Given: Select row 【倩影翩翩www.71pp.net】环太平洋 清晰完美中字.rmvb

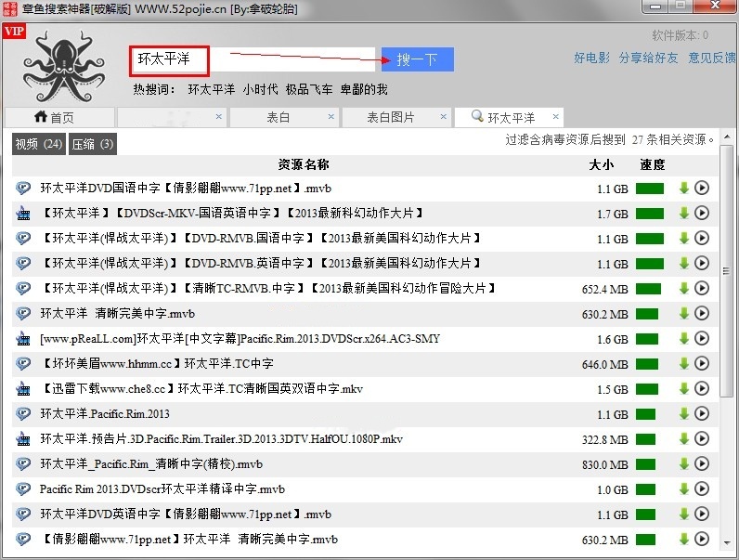Looking at the screenshot, I should pyautogui.click(x=365, y=539).
